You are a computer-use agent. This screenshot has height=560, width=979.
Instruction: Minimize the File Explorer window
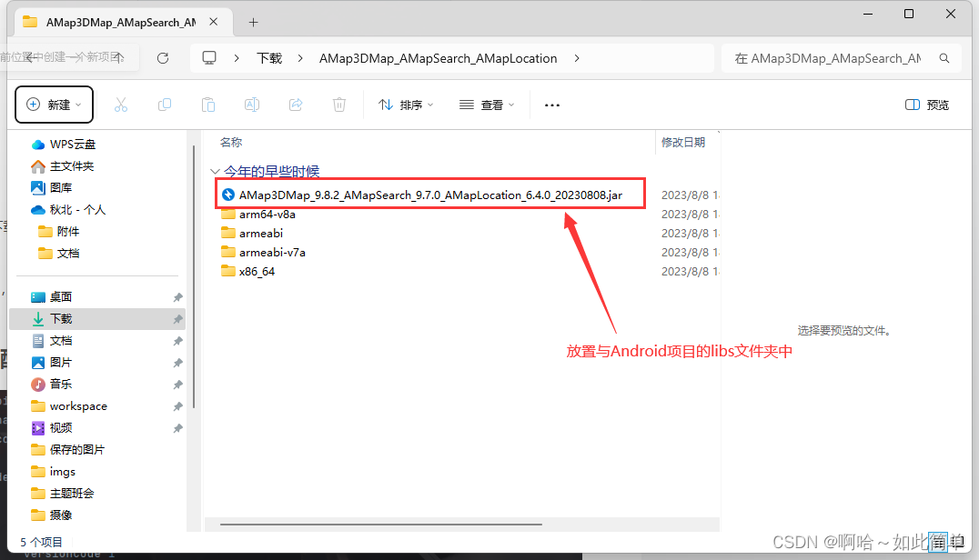(x=868, y=14)
